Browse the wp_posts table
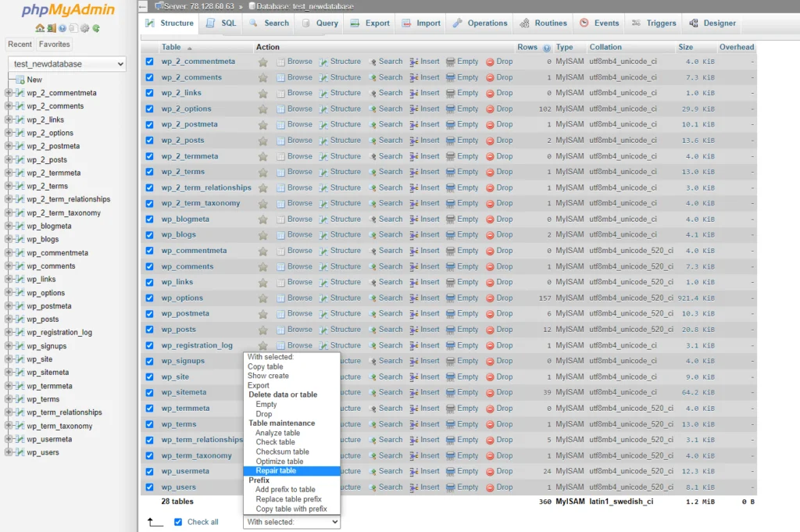800x532 pixels. [x=299, y=329]
